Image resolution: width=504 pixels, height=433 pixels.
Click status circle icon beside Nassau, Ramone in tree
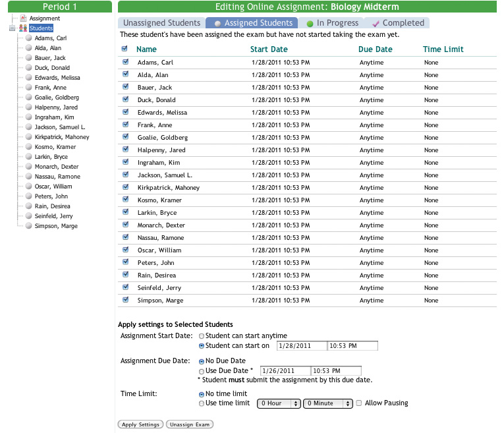click(29, 177)
